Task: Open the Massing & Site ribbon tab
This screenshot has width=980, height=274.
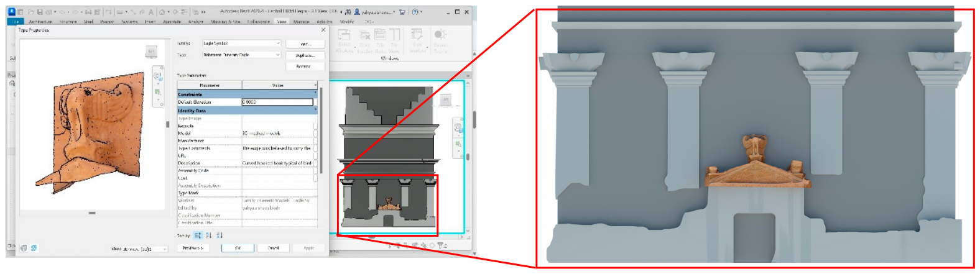Action: coord(226,22)
